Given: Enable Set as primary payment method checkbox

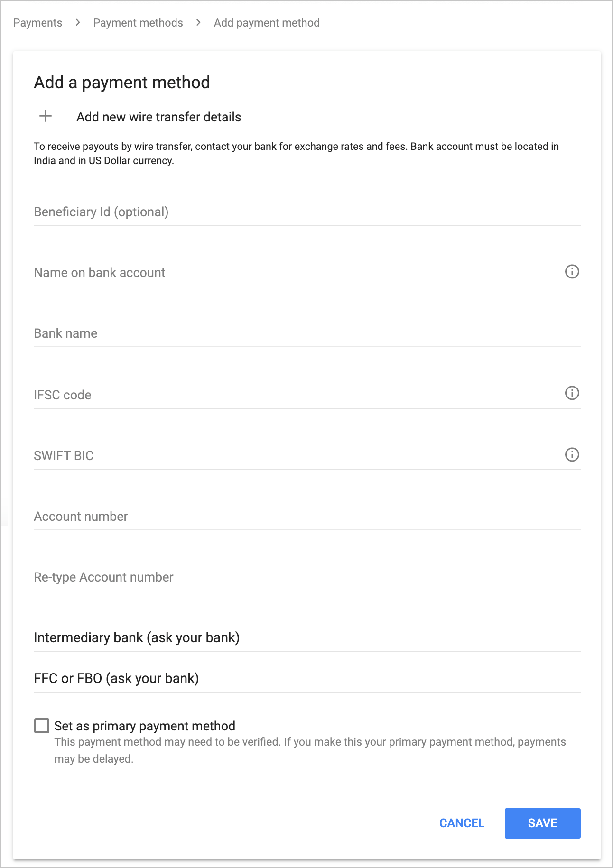Looking at the screenshot, I should [x=42, y=726].
